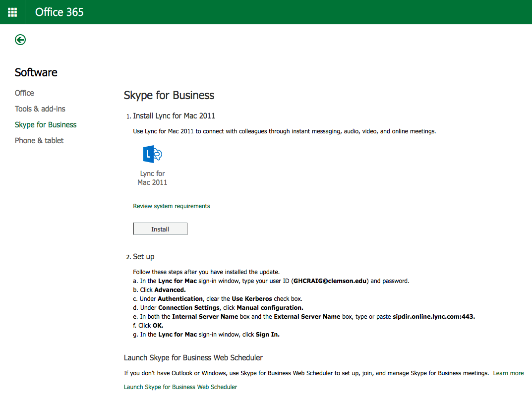Click the Lync for Mac 2011 icon

[x=152, y=154]
